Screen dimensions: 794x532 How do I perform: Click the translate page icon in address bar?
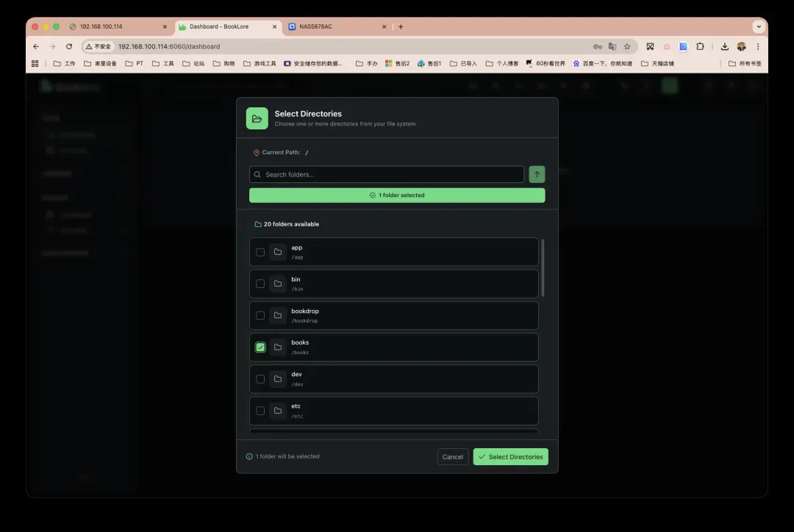click(x=612, y=46)
